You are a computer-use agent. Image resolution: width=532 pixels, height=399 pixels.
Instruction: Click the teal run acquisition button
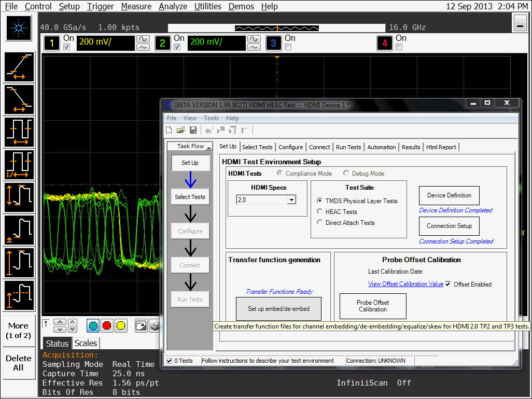pos(93,325)
